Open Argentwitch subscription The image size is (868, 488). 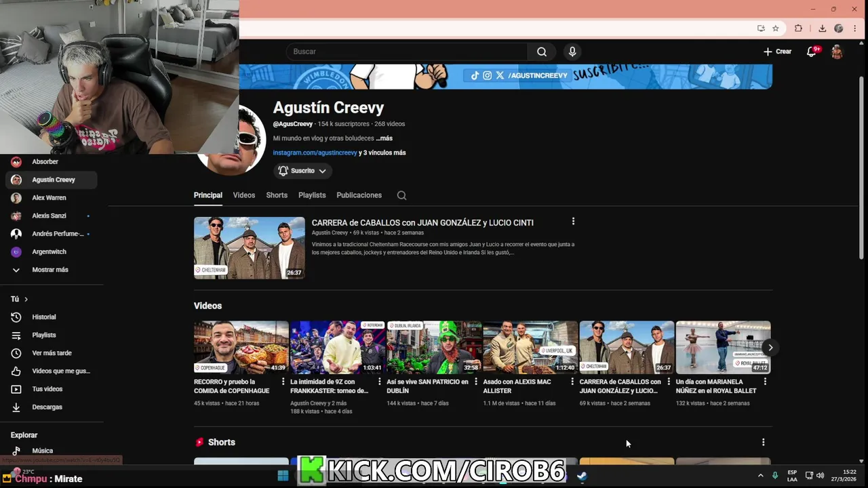click(x=52, y=251)
